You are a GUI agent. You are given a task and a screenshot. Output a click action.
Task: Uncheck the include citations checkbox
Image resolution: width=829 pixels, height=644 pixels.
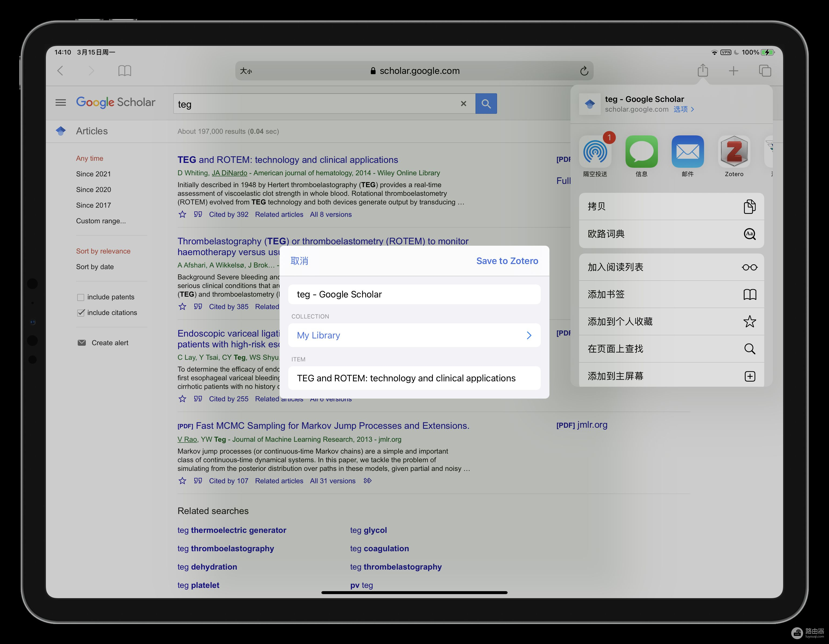(80, 313)
